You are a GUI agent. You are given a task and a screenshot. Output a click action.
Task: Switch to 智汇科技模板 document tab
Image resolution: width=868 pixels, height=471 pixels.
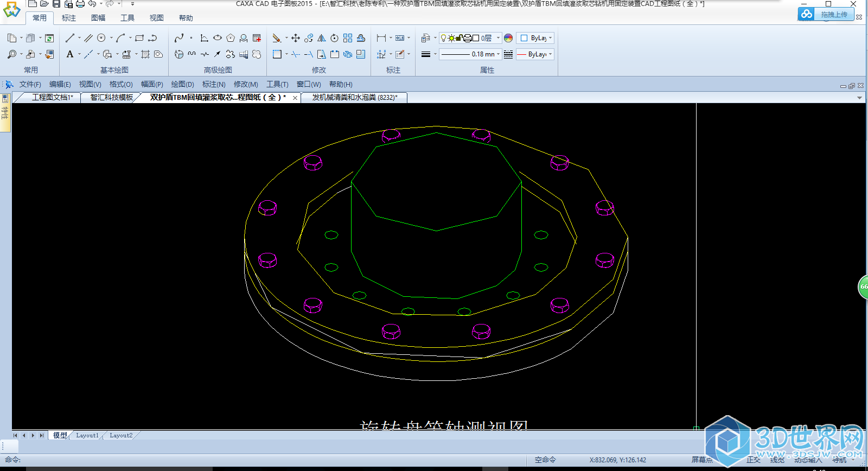point(111,97)
